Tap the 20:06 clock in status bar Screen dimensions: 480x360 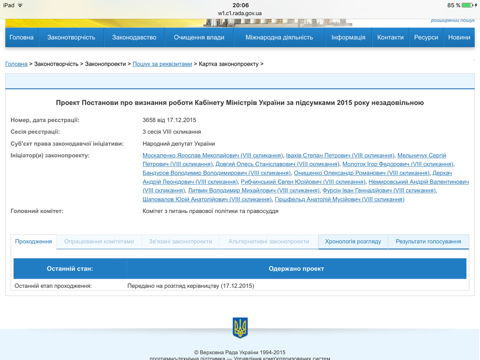tap(240, 5)
